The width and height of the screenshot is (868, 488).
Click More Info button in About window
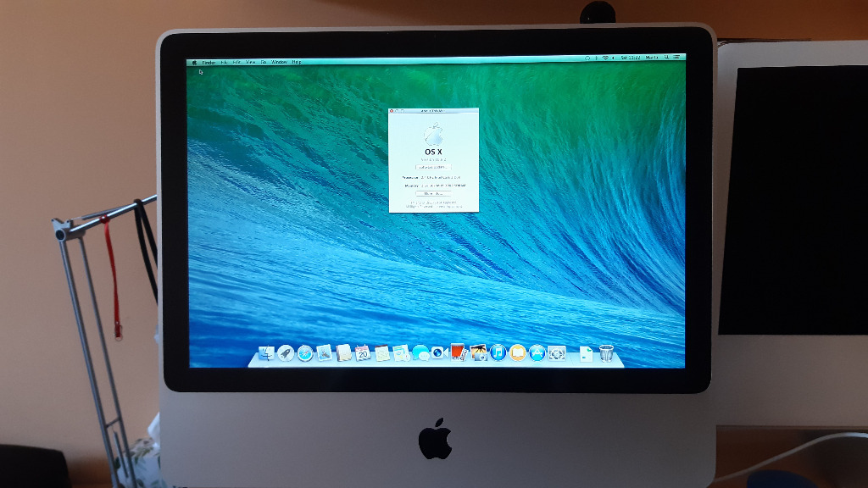[433, 194]
